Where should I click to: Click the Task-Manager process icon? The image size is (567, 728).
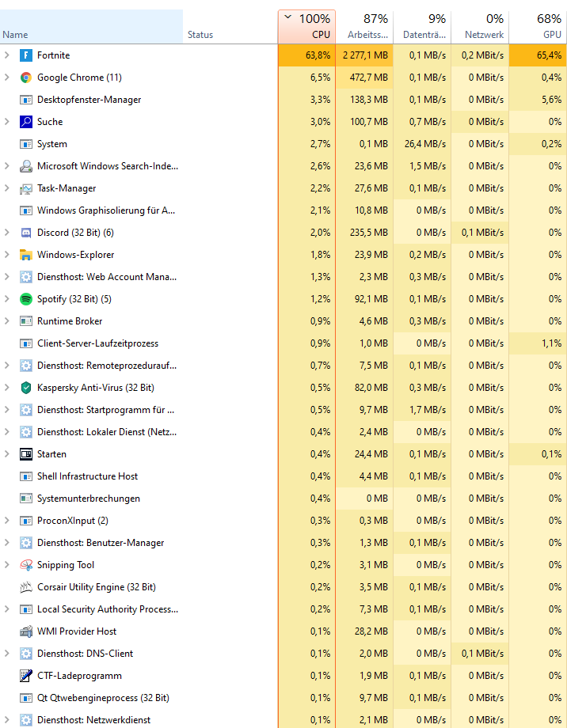click(26, 188)
